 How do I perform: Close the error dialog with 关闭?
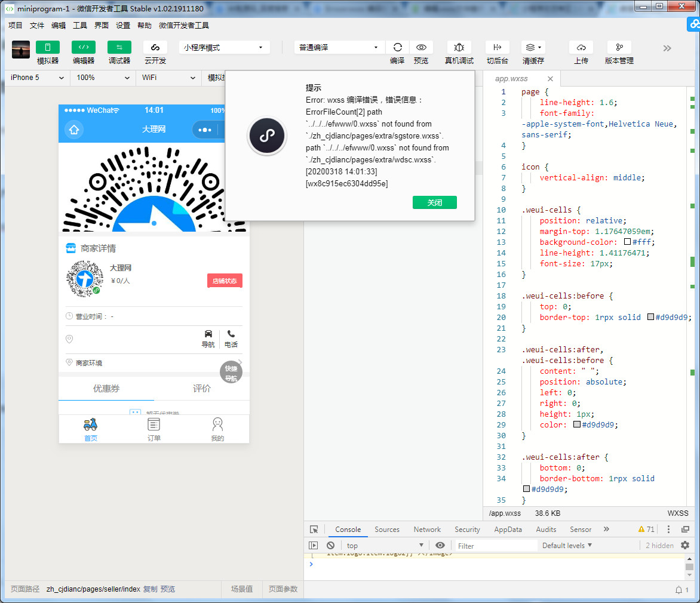click(x=434, y=202)
